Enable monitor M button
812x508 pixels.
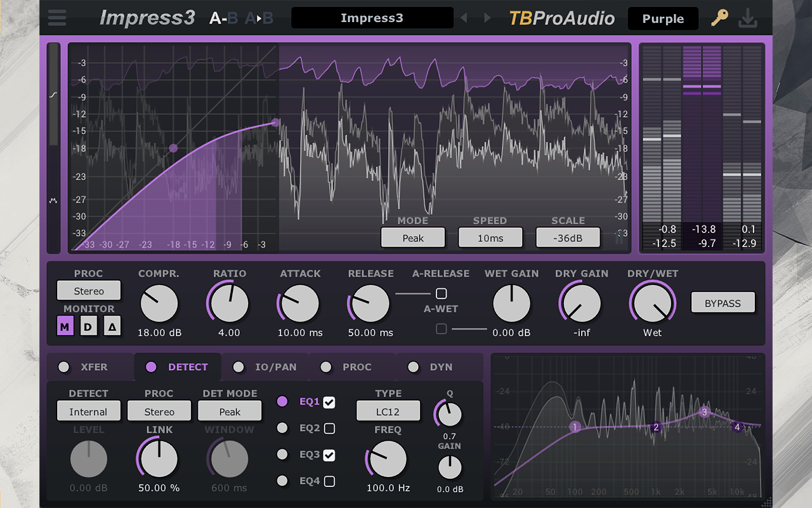[x=65, y=327]
